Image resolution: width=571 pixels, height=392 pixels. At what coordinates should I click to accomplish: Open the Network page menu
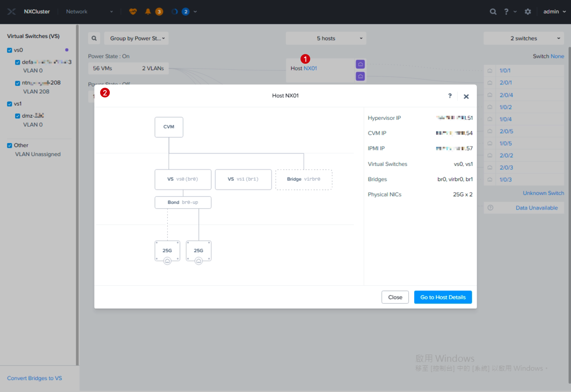point(89,12)
